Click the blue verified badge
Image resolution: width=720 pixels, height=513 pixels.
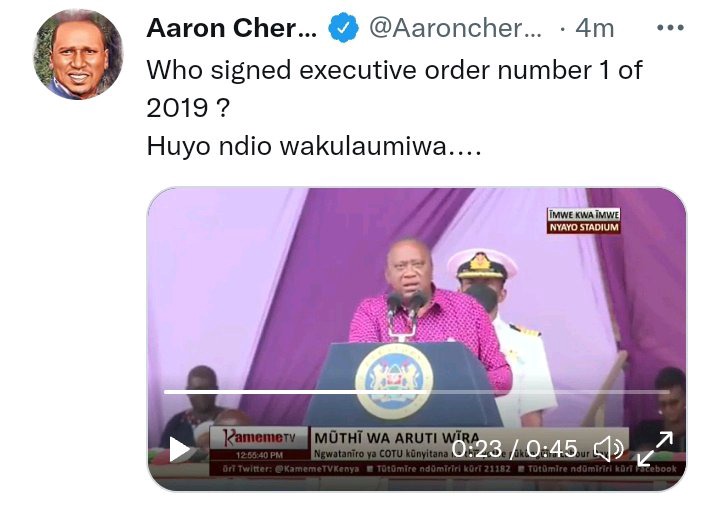[343, 28]
